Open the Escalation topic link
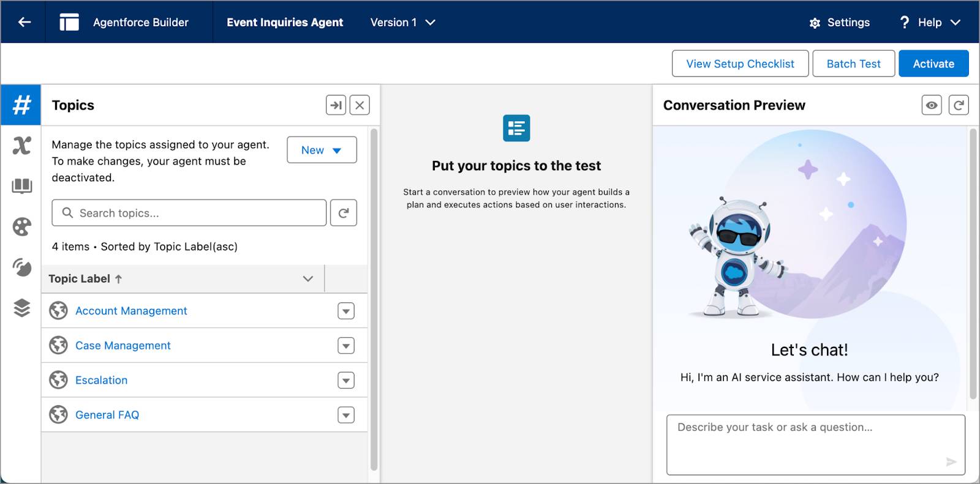The height and width of the screenshot is (484, 980). 101,380
